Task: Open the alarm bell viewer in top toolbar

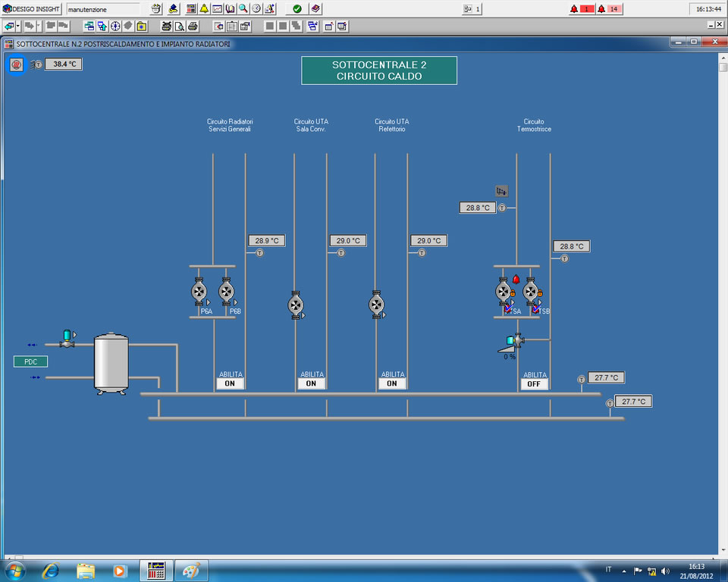Action: tap(204, 8)
